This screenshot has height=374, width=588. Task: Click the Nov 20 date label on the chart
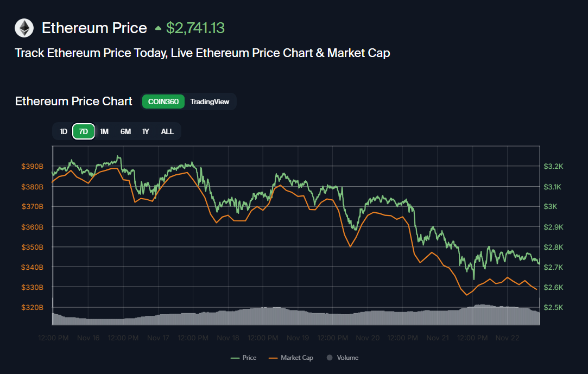pos(368,337)
